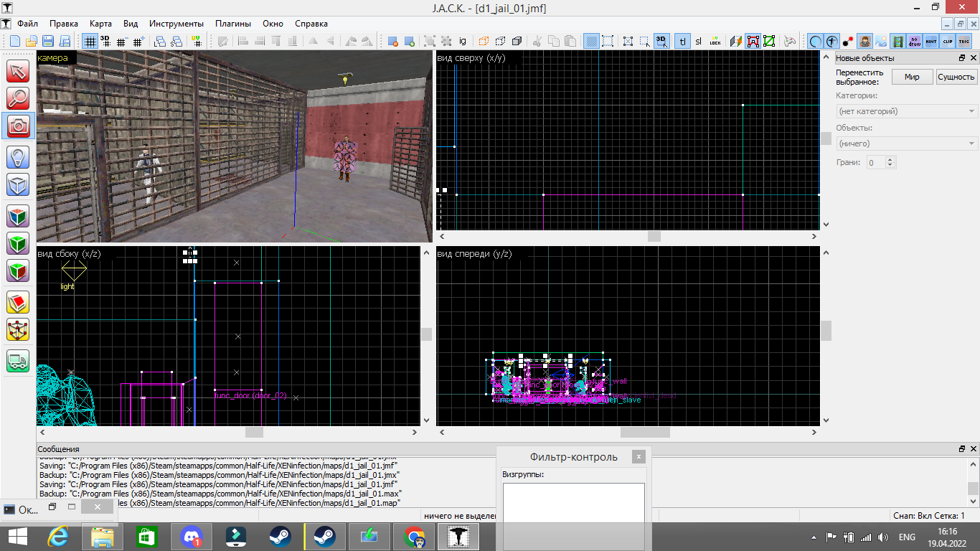Toggle the HINT brushes filter button
The height and width of the screenshot is (551, 980).
pyautogui.click(x=931, y=41)
